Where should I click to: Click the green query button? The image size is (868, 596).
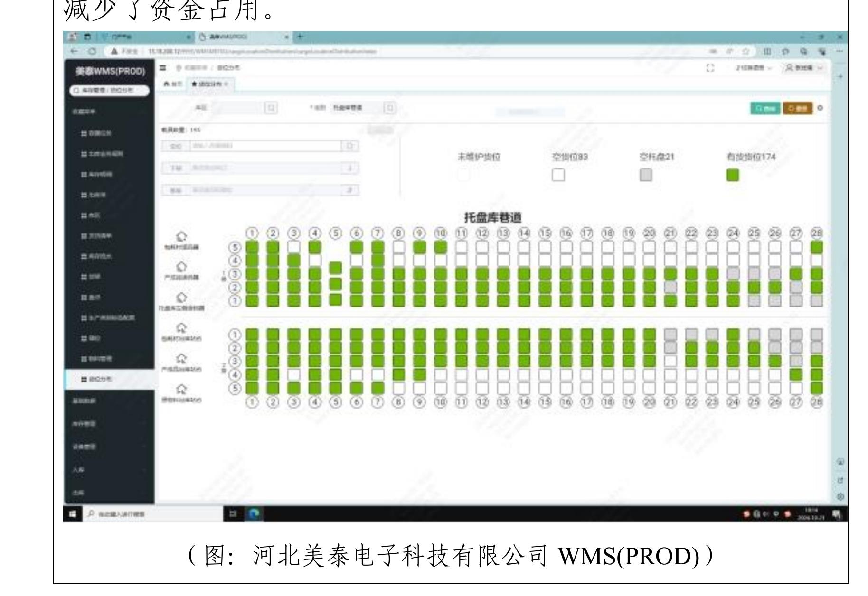765,108
